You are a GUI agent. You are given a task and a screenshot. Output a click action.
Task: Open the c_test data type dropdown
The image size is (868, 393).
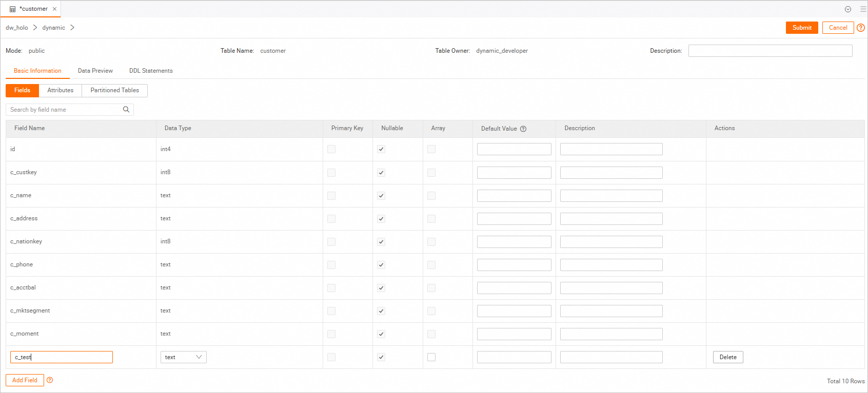[x=184, y=357]
